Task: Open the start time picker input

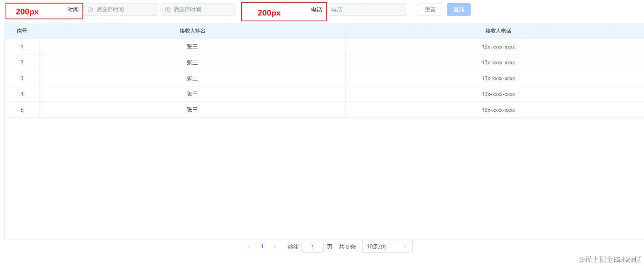Action: coord(121,9)
